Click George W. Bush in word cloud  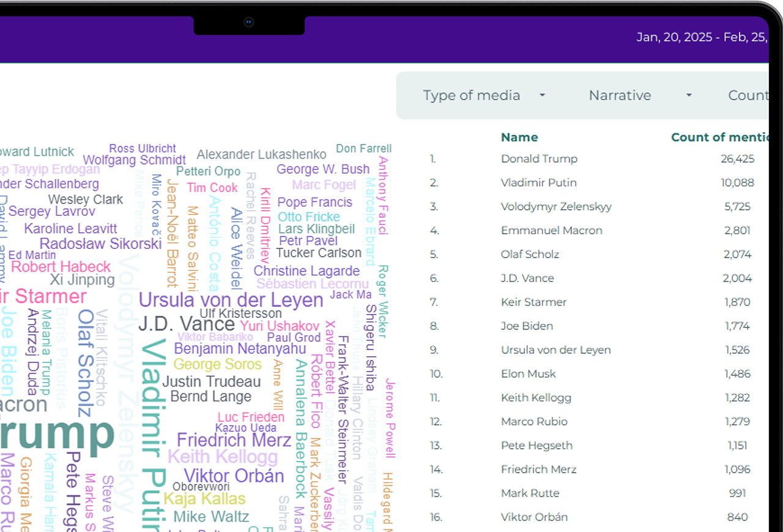(323, 169)
